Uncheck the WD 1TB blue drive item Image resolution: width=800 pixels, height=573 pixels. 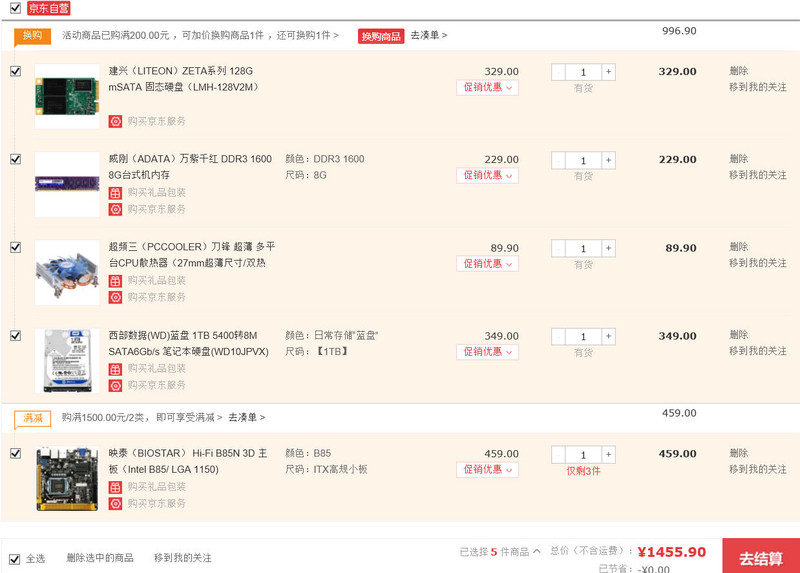pyautogui.click(x=15, y=336)
